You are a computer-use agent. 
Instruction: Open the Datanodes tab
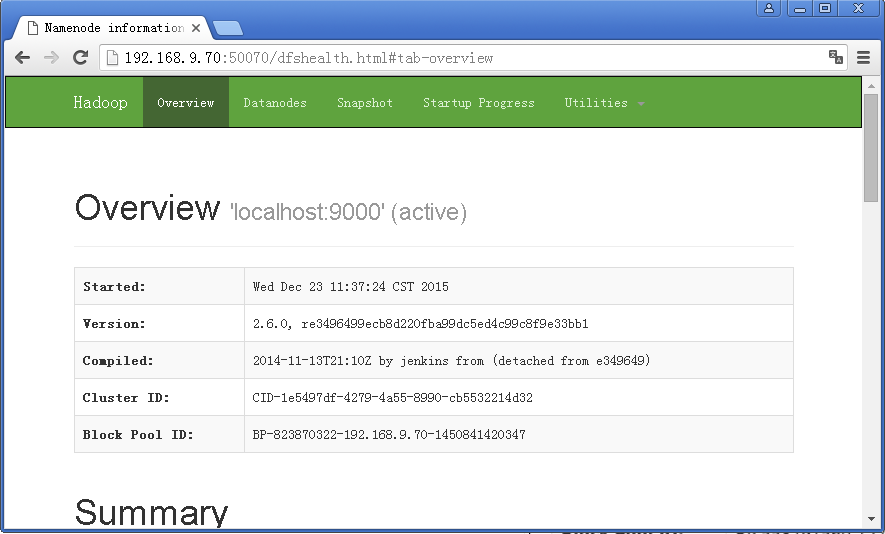point(275,102)
